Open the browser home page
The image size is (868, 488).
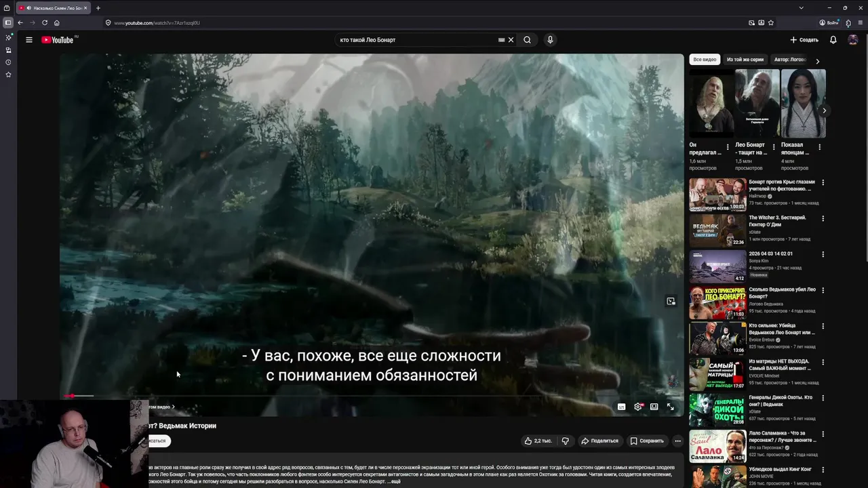tap(57, 22)
